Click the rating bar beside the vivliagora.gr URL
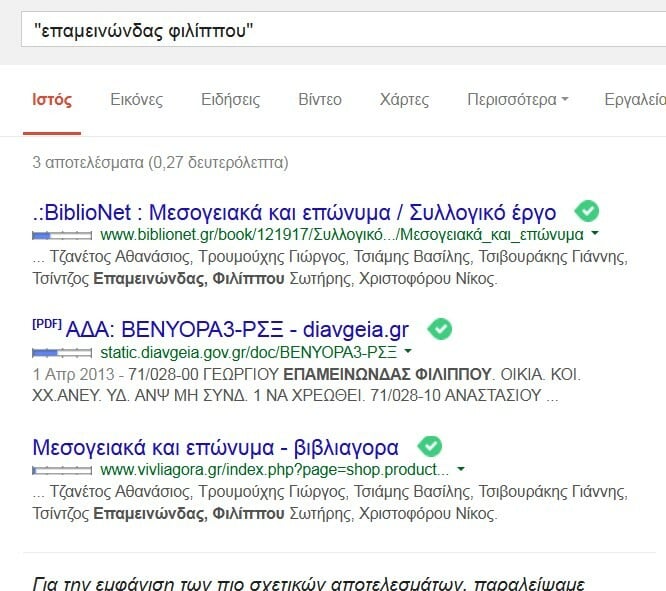 pos(62,470)
